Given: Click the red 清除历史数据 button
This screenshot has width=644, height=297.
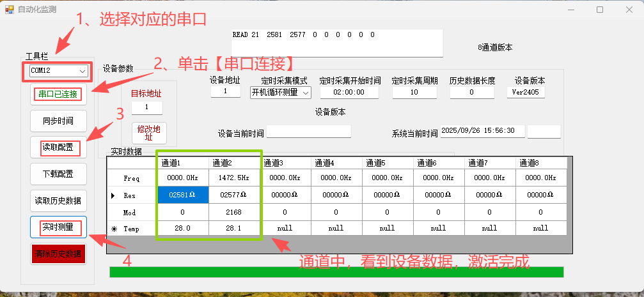Looking at the screenshot, I should click(x=58, y=254).
